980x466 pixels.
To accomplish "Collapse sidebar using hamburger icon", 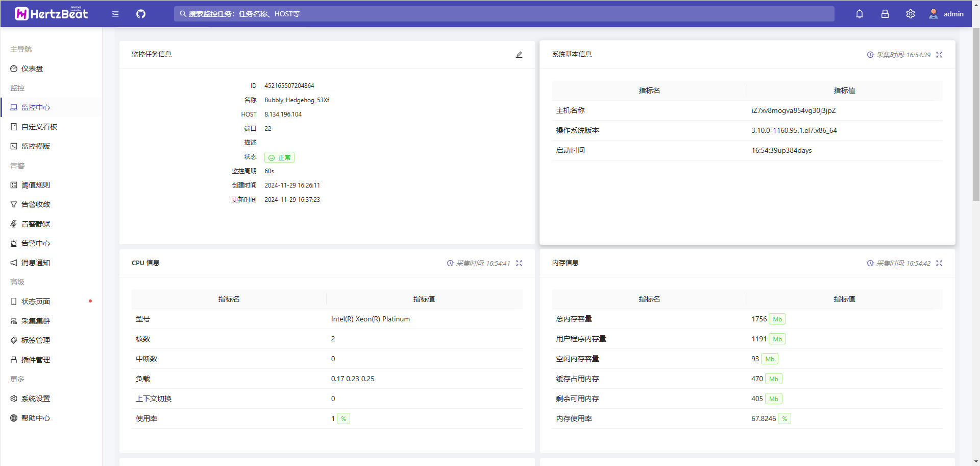I will coord(115,14).
